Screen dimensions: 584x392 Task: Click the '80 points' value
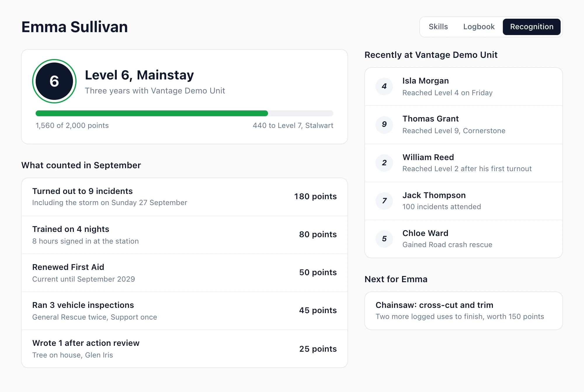click(x=318, y=235)
